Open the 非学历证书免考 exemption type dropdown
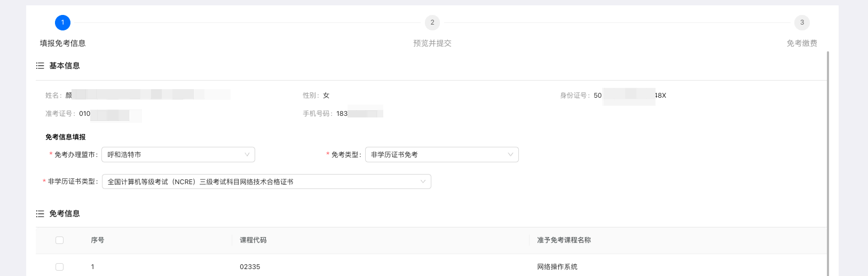The width and height of the screenshot is (868, 276). (x=435, y=155)
